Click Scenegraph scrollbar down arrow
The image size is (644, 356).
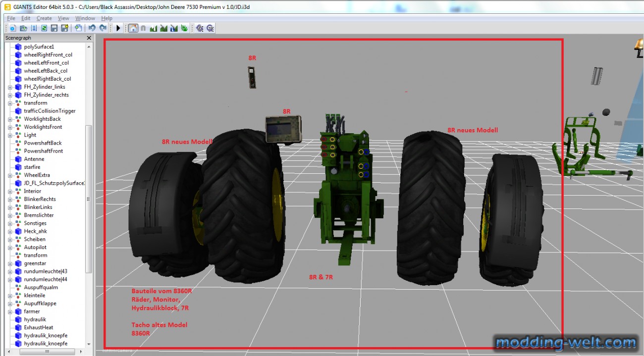coord(89,344)
